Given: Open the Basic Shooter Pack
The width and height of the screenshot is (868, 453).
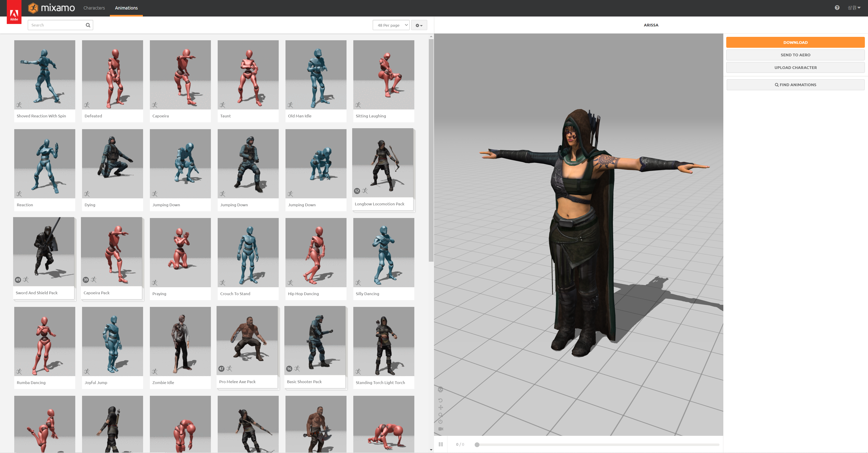Looking at the screenshot, I should tap(315, 347).
